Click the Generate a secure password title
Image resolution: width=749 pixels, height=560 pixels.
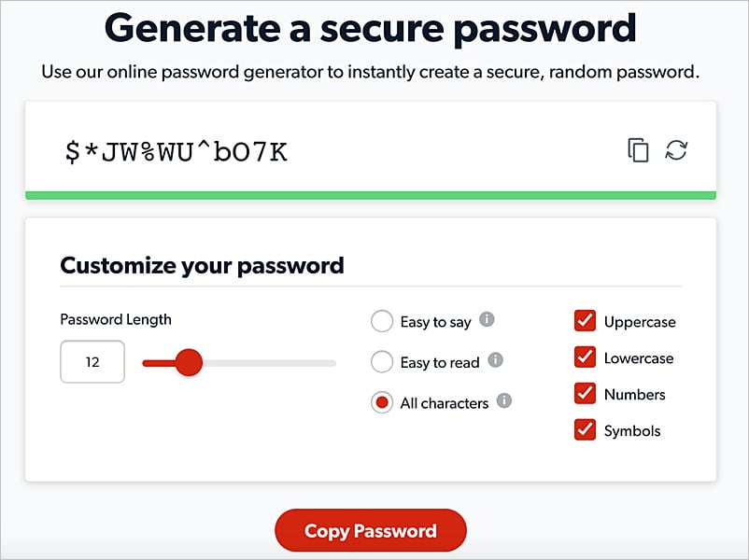(374, 29)
